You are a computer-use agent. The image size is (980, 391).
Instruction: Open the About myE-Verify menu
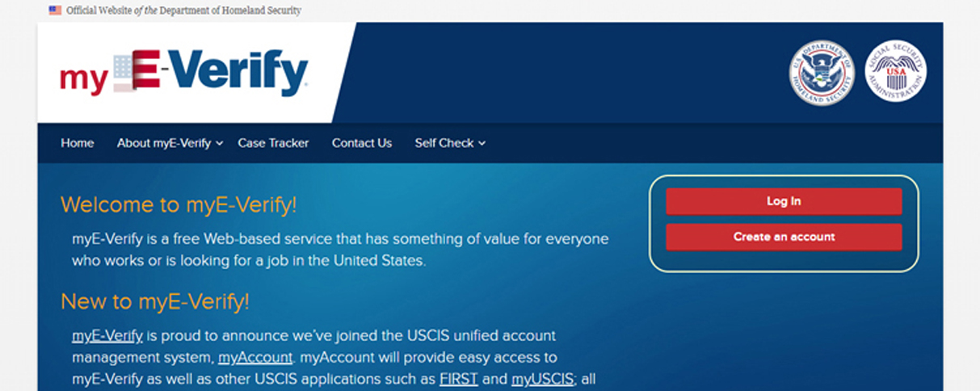click(x=164, y=143)
